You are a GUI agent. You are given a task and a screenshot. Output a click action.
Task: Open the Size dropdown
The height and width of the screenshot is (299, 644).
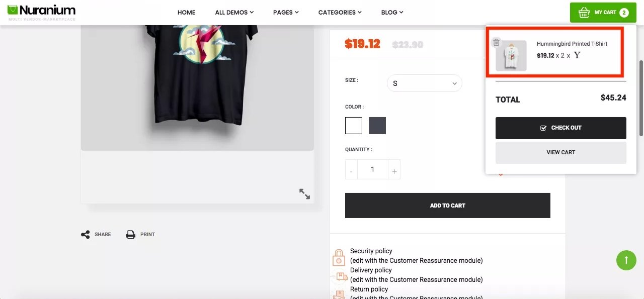click(424, 83)
